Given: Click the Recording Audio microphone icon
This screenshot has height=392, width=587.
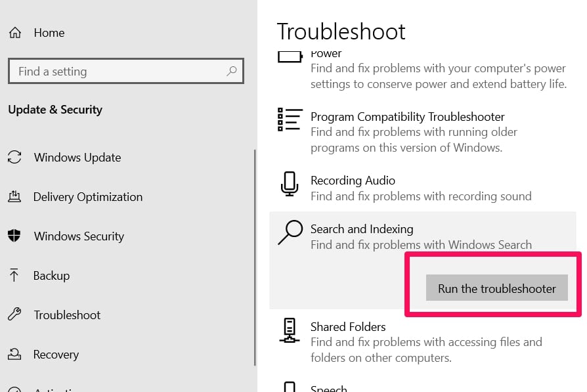Looking at the screenshot, I should [x=290, y=184].
